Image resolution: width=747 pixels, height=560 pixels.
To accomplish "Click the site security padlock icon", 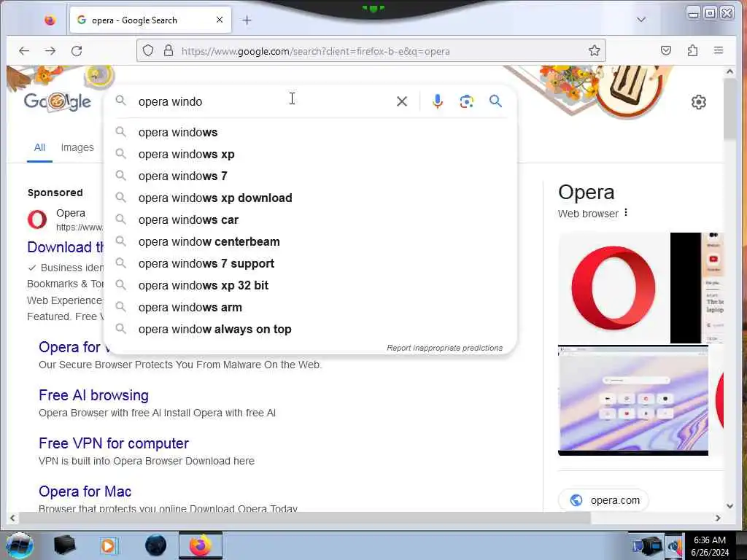I will (169, 50).
